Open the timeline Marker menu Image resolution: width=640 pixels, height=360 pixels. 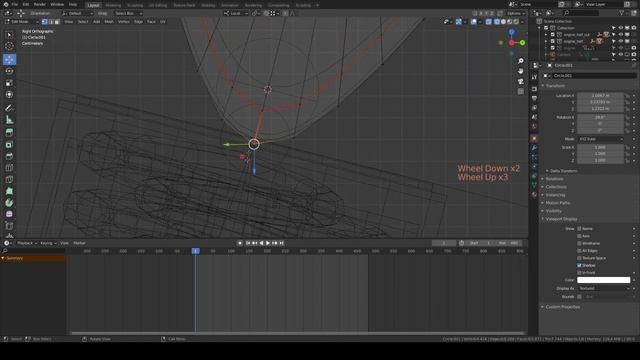click(80, 243)
